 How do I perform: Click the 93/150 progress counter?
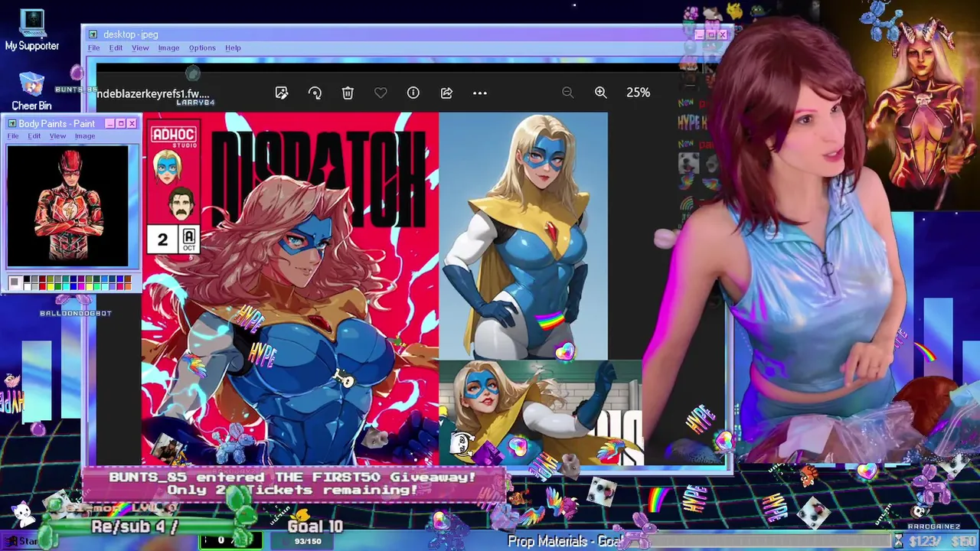[308, 542]
